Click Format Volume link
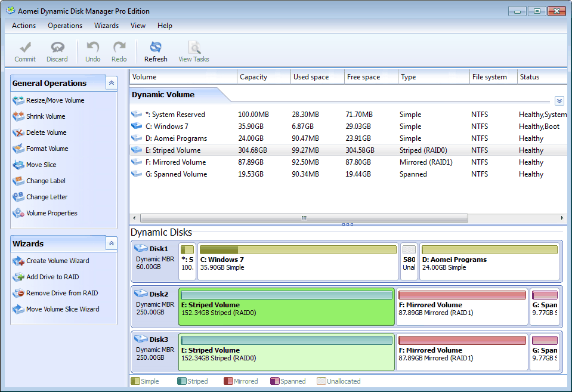The height and width of the screenshot is (392, 572). tap(47, 149)
